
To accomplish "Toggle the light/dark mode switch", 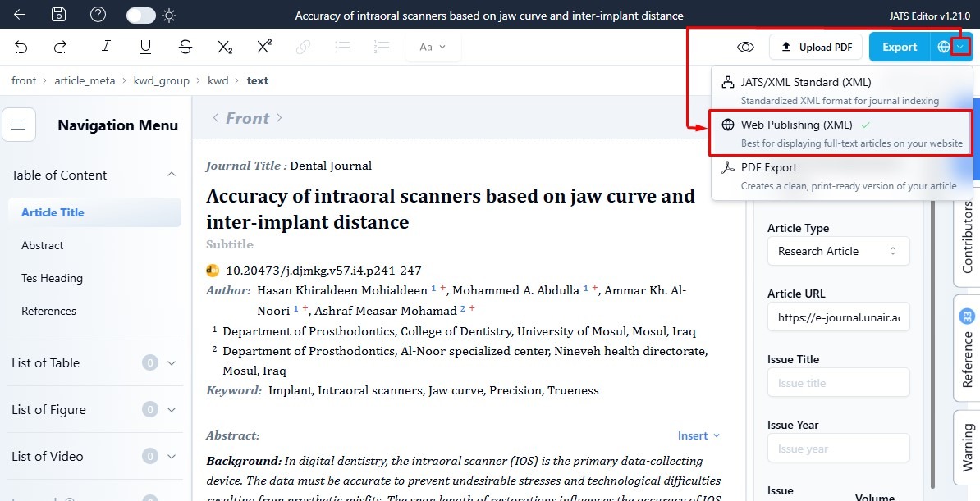I will point(141,15).
